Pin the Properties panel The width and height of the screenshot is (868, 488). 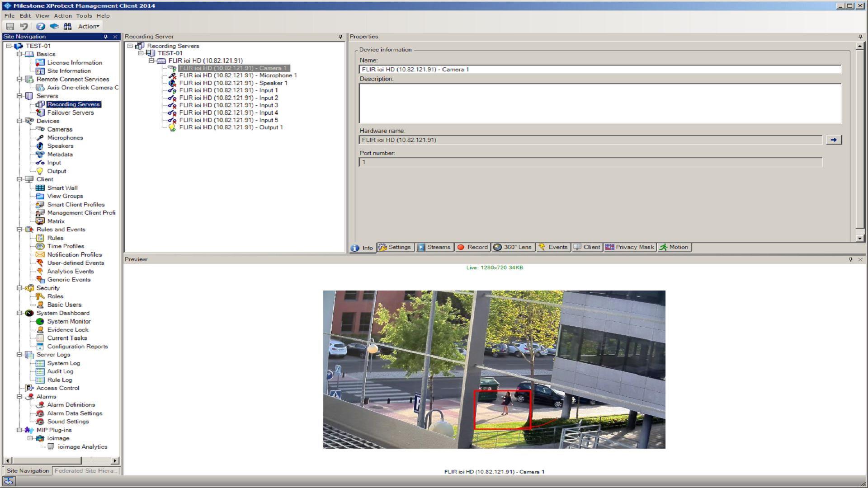tap(860, 37)
